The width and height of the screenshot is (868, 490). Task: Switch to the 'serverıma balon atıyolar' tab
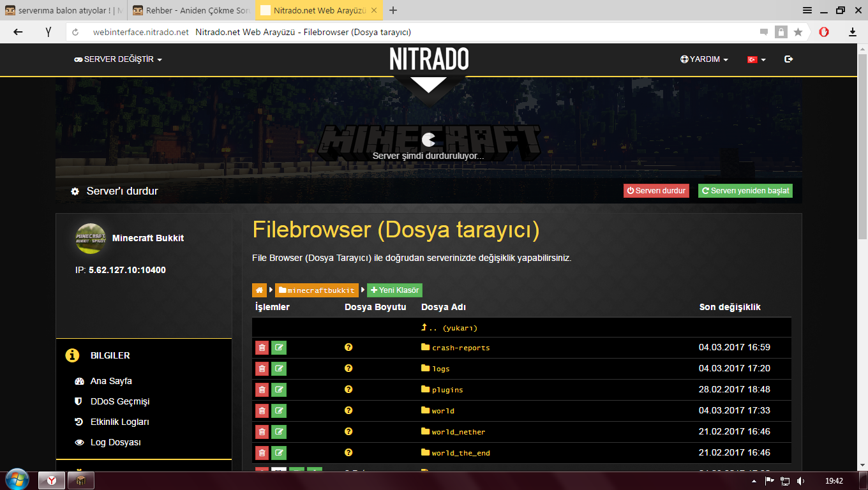pyautogui.click(x=64, y=10)
